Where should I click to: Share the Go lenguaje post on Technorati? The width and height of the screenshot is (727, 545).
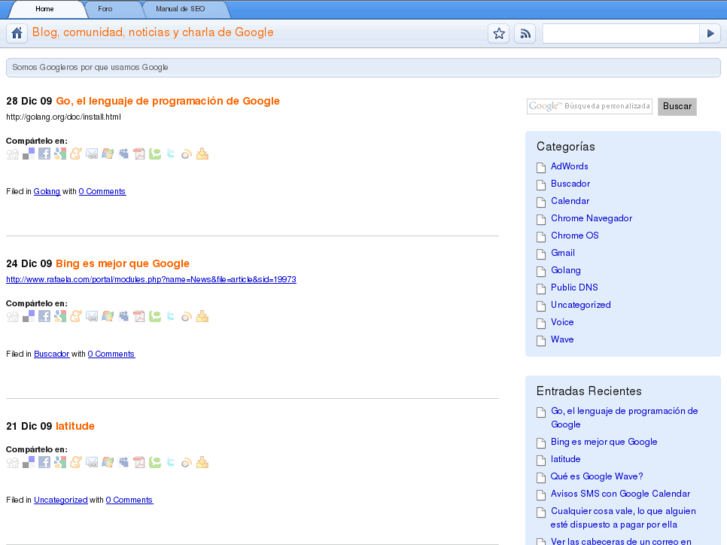coord(155,154)
